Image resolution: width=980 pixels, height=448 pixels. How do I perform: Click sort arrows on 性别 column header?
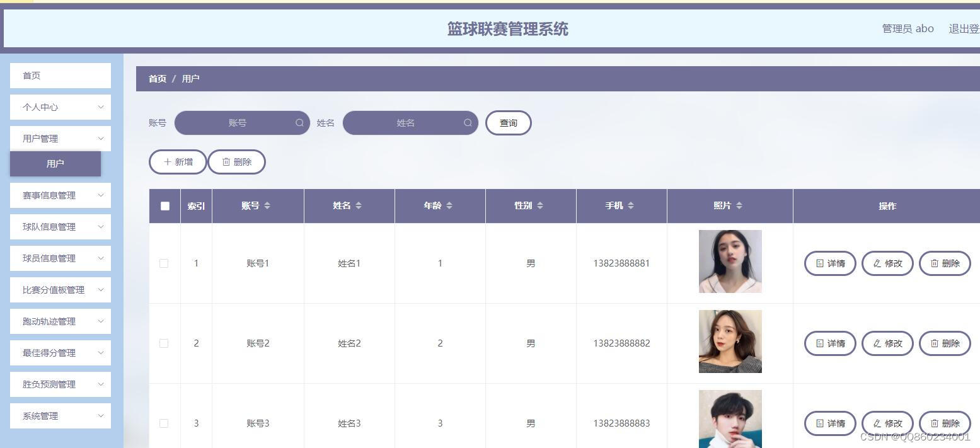540,205
